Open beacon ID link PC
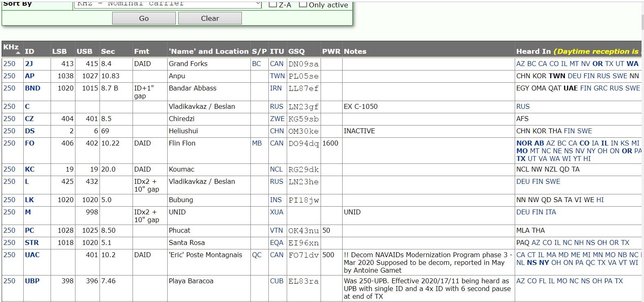 [x=29, y=230]
